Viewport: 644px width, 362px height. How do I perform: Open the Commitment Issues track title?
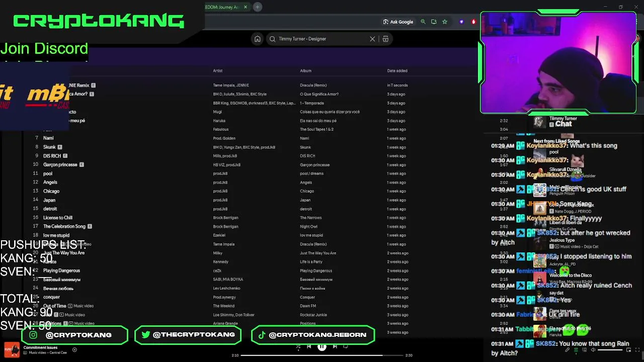click(x=40, y=347)
